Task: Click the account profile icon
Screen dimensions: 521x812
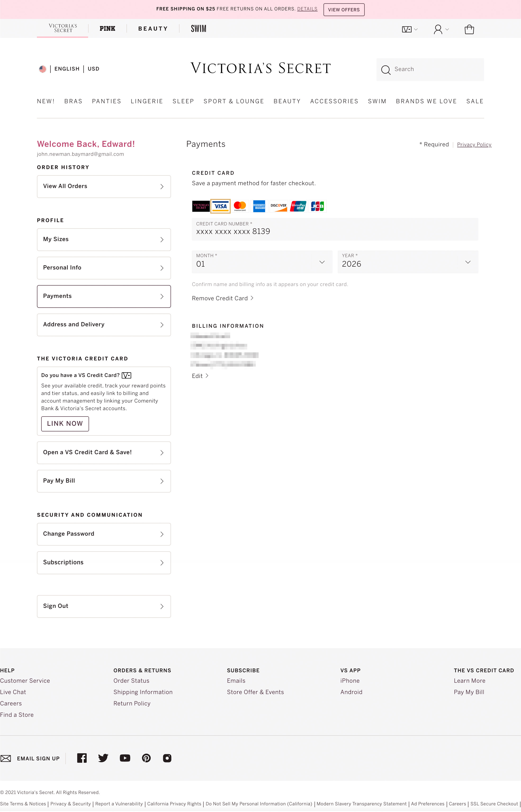Action: pyautogui.click(x=438, y=29)
